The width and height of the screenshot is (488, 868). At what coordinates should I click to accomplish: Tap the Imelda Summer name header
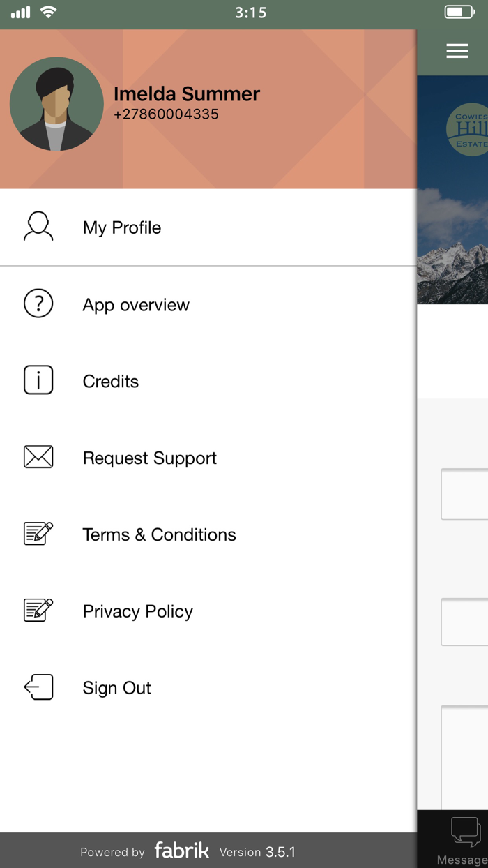tap(187, 94)
